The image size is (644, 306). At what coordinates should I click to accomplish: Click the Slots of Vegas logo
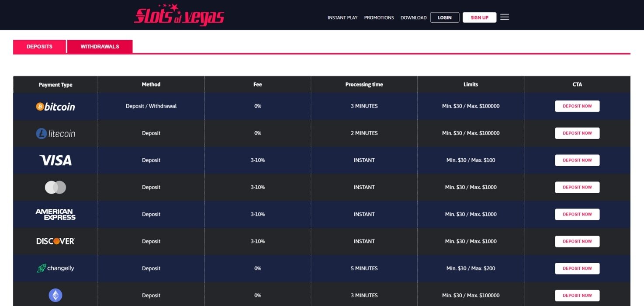[x=179, y=15]
